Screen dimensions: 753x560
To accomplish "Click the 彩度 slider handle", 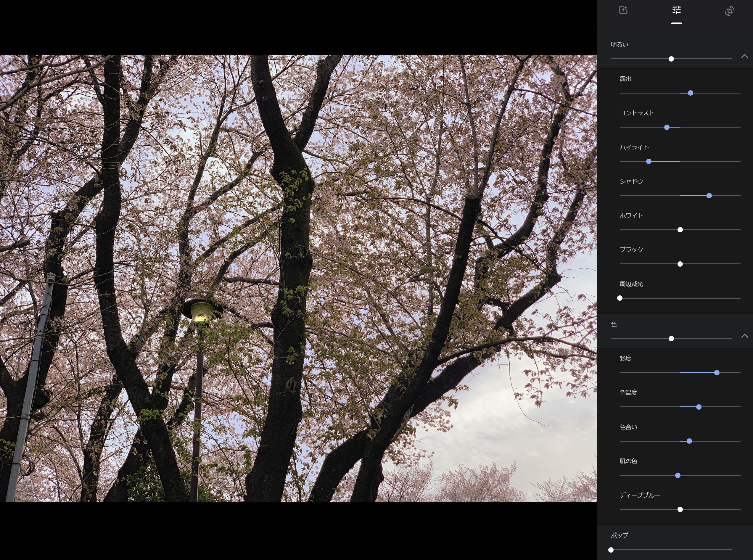I will pos(717,373).
